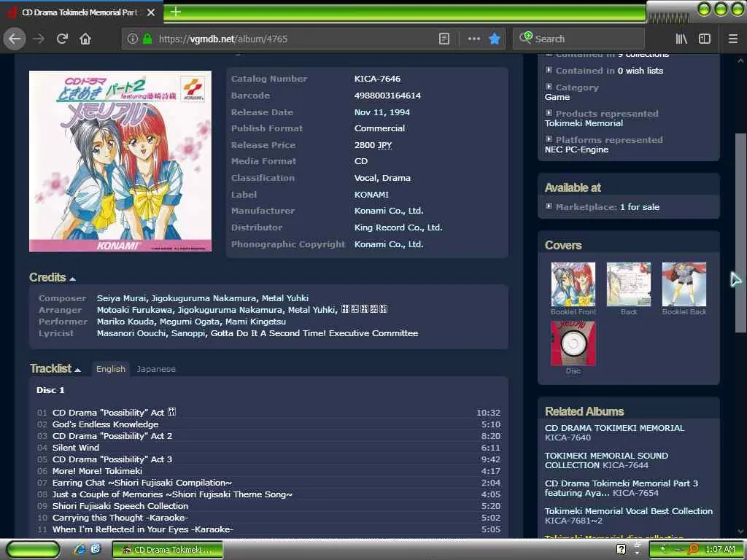Open the Booklet Front cover thumbnail
The height and width of the screenshot is (560, 747).
(x=573, y=284)
